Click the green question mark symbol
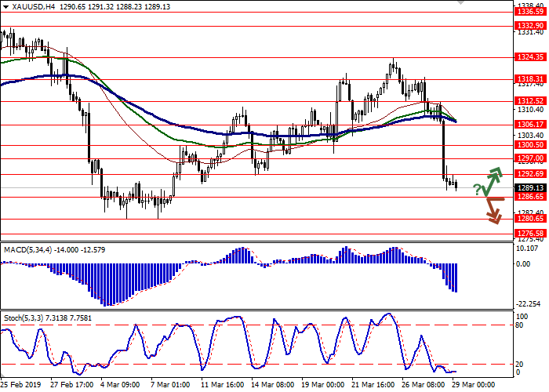 pos(477,190)
